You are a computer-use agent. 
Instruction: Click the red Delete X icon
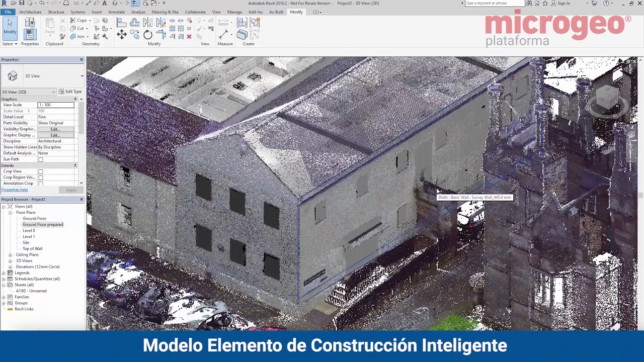click(189, 37)
